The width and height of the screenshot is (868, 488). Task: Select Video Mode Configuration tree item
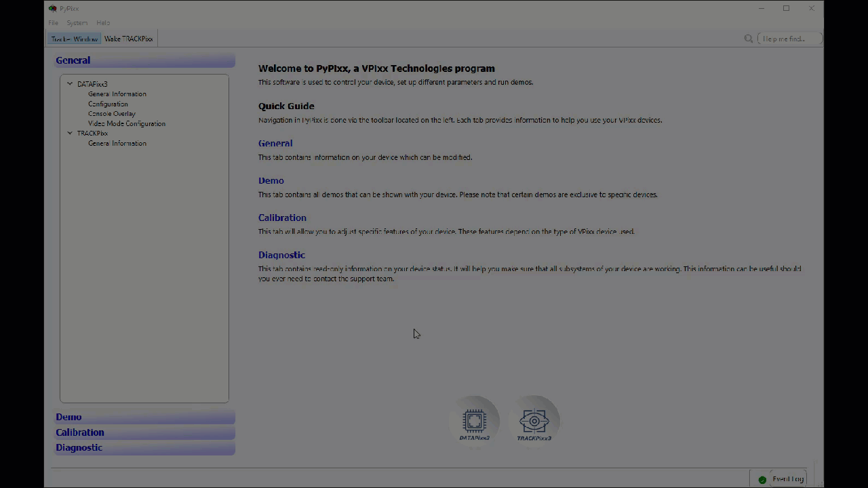[x=127, y=123]
